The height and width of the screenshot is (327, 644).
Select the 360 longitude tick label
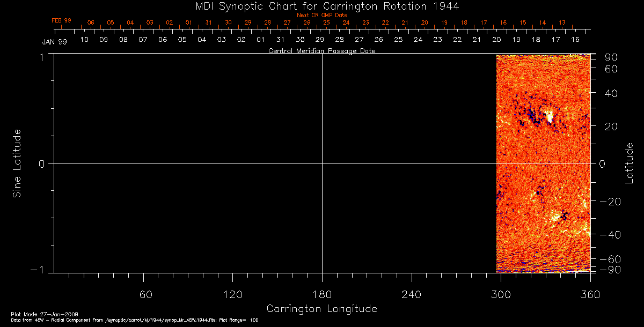pos(590,294)
